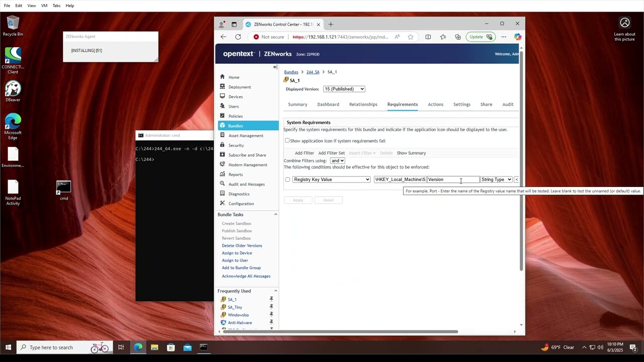The image size is (644, 362).
Task: Open new browser tab plus button
Action: pyautogui.click(x=331, y=24)
